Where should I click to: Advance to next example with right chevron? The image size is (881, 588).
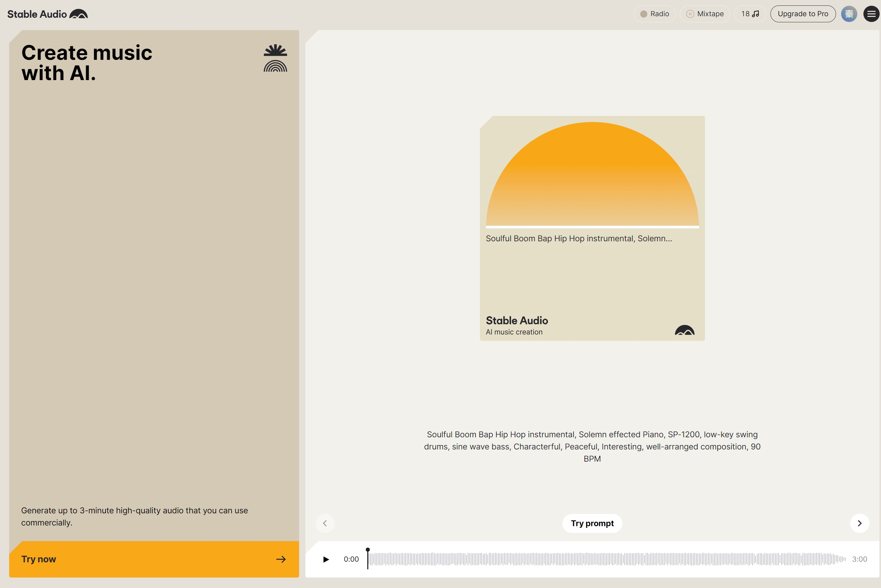click(860, 523)
